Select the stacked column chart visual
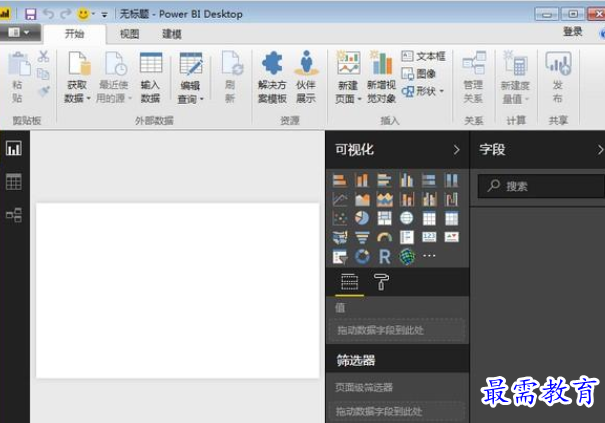Viewport: 605px width, 423px height. 362,180
